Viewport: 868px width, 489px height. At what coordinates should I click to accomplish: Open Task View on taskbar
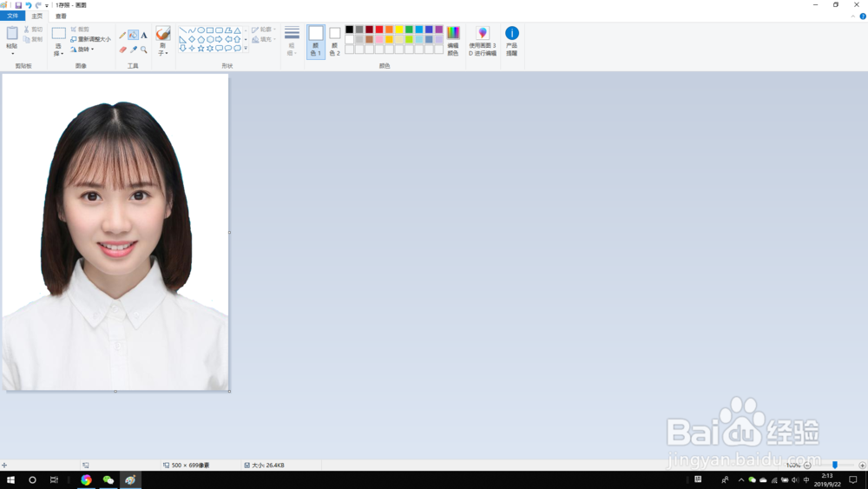tap(54, 480)
